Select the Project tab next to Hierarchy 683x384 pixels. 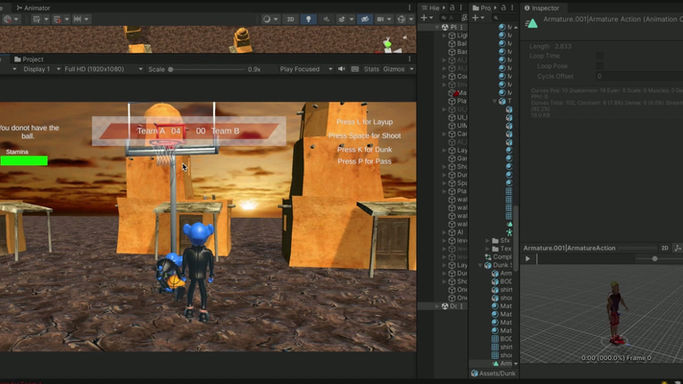coord(482,8)
